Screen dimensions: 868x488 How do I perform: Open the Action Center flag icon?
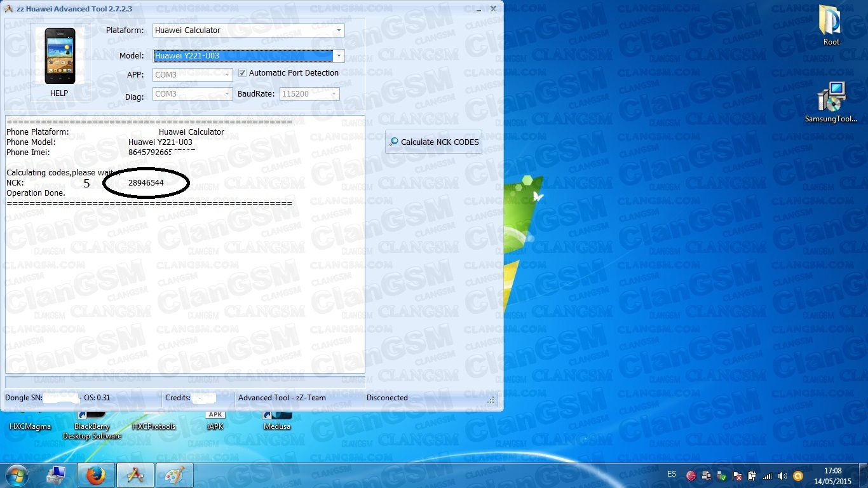737,476
